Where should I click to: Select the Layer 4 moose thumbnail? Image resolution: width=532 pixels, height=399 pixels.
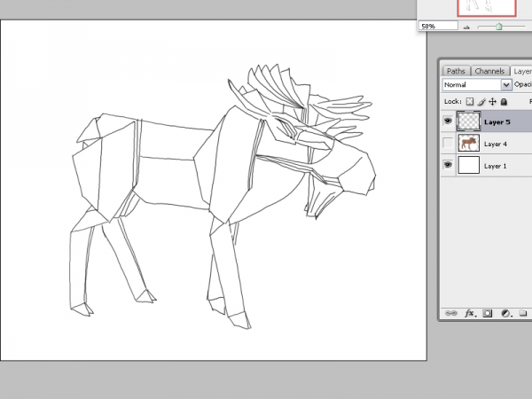469,143
